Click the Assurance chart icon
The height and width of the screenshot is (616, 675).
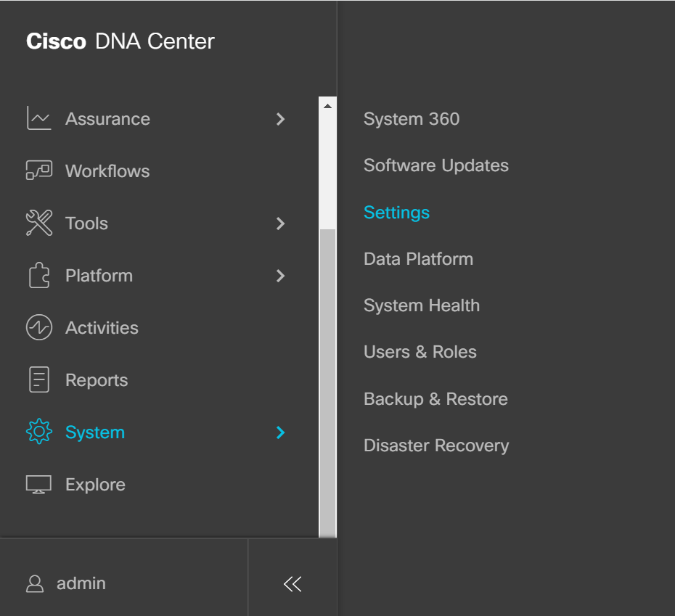click(x=38, y=119)
